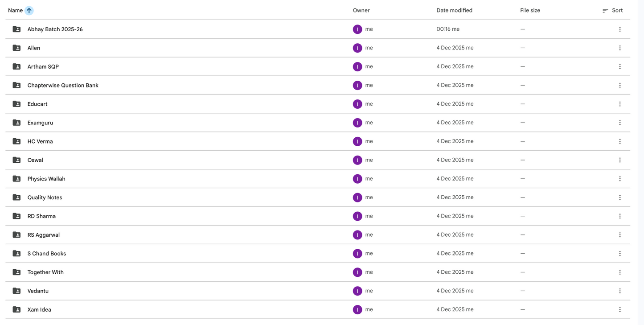Open three-dot menu for RD Sharma

(619, 216)
